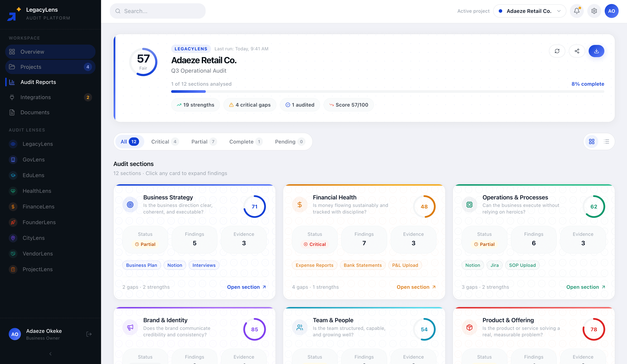
Task: Open FounderLens rocket icon
Action: click(13, 222)
